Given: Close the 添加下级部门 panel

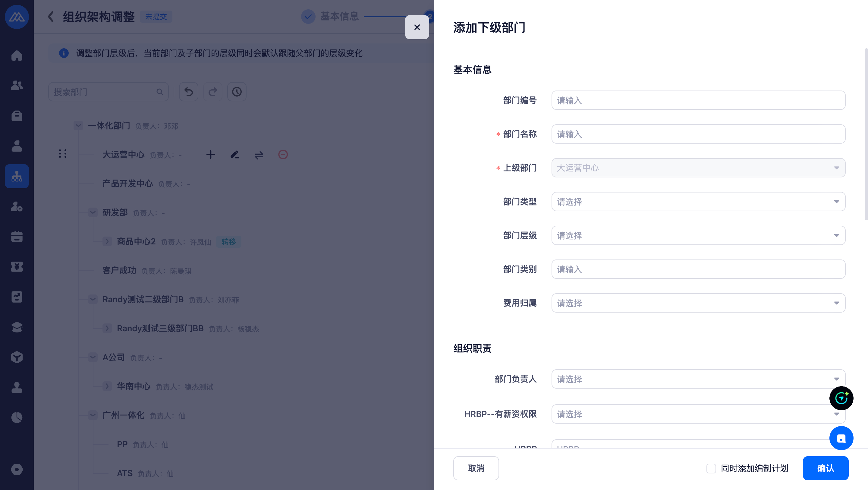Looking at the screenshot, I should coord(417,27).
